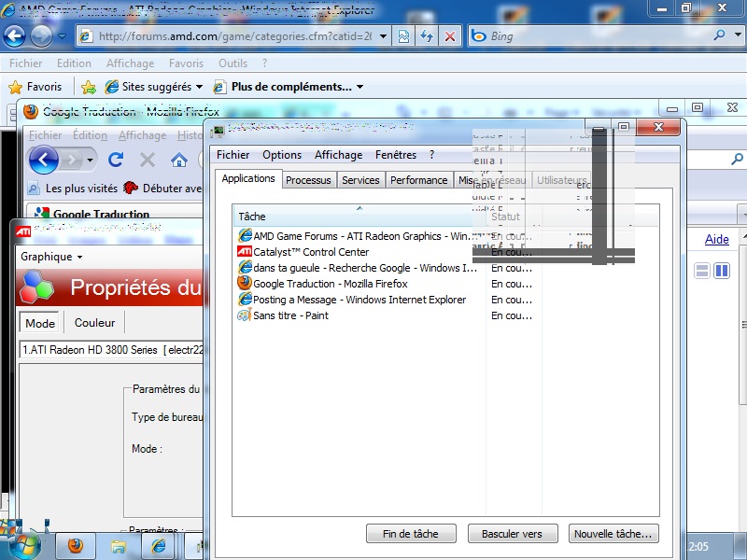Image resolution: width=747 pixels, height=560 pixels.
Task: Open Sites suggérés in favorites bar
Action: click(154, 87)
